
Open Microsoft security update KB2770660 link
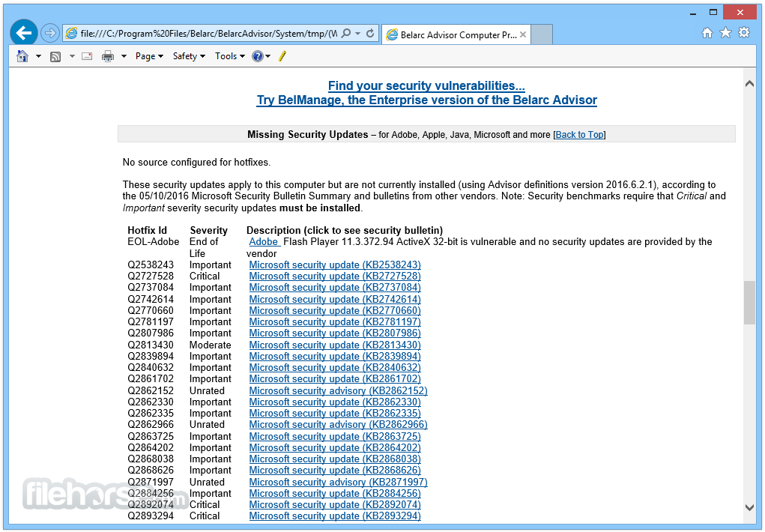point(335,310)
